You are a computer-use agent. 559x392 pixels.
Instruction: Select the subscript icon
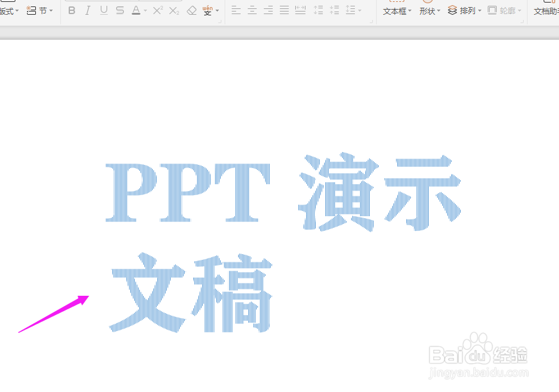pos(172,10)
